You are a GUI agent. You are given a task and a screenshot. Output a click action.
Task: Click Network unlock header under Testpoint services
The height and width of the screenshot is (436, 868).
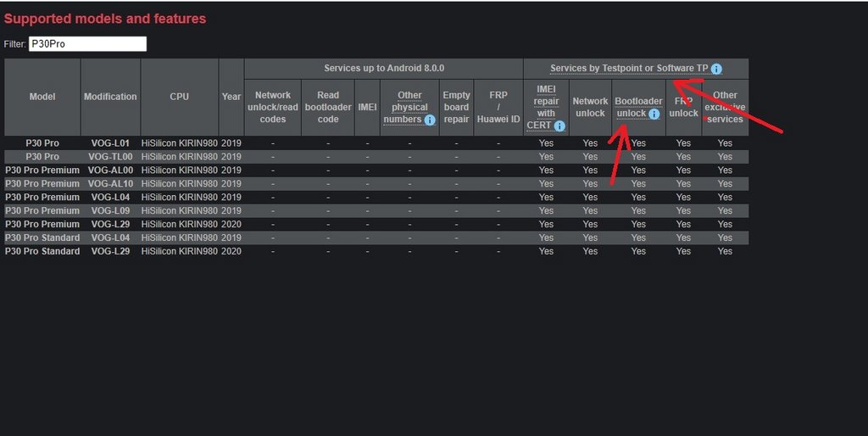590,107
